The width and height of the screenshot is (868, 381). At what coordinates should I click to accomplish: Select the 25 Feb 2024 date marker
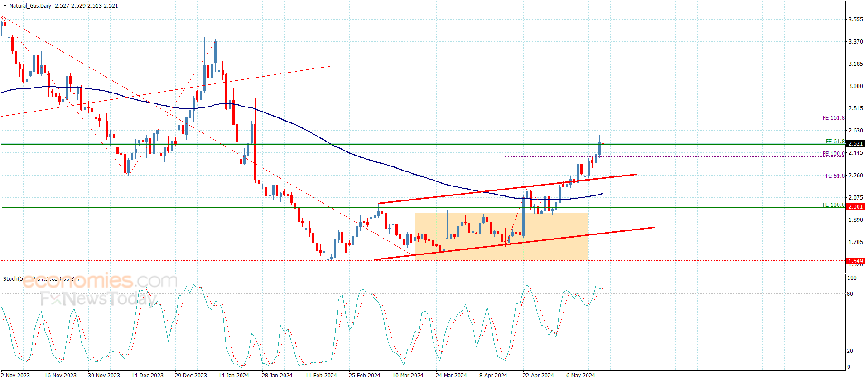pos(364,375)
